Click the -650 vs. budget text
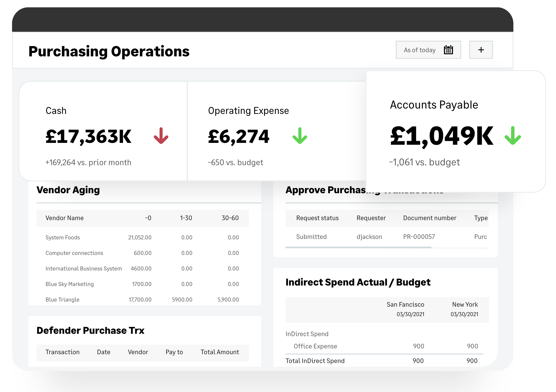This screenshot has height=392, width=556. tap(235, 162)
